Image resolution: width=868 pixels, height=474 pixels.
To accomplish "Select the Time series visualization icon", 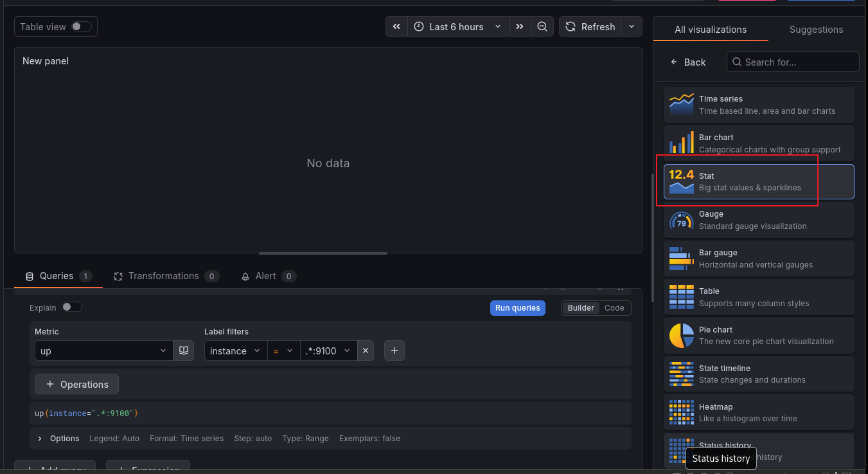I will pos(681,105).
